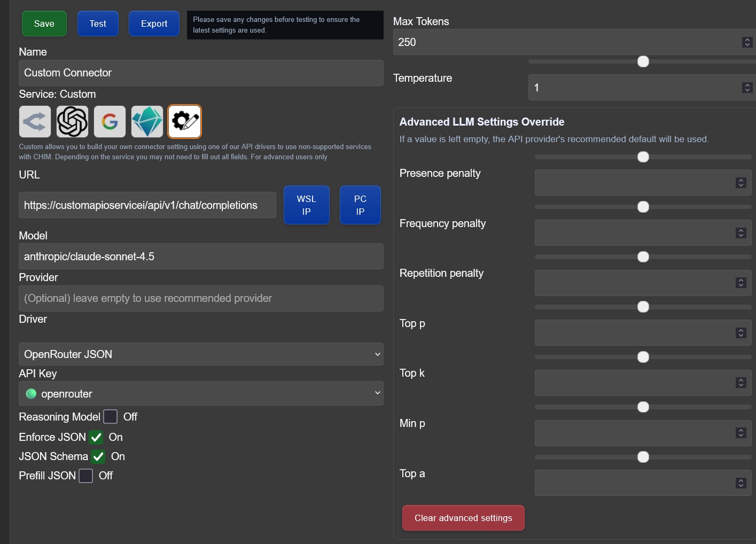Turn on the Prefill JSON checkbox
The image size is (756, 544).
click(86, 476)
